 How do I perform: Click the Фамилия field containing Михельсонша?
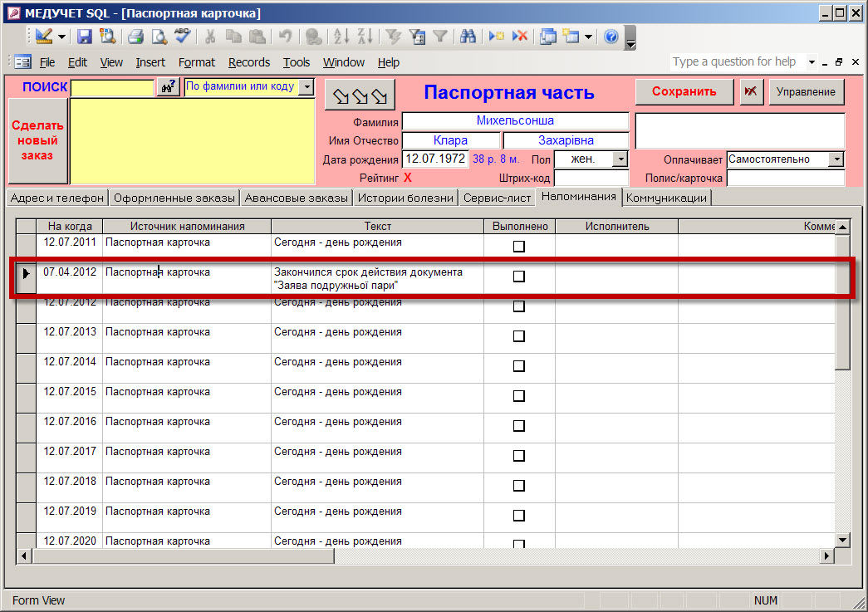pyautogui.click(x=515, y=121)
